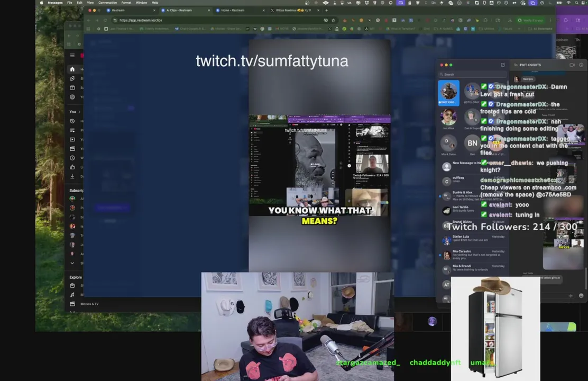Image resolution: width=588 pixels, height=381 pixels.
Task: Go back in browser history
Action: (x=89, y=20)
